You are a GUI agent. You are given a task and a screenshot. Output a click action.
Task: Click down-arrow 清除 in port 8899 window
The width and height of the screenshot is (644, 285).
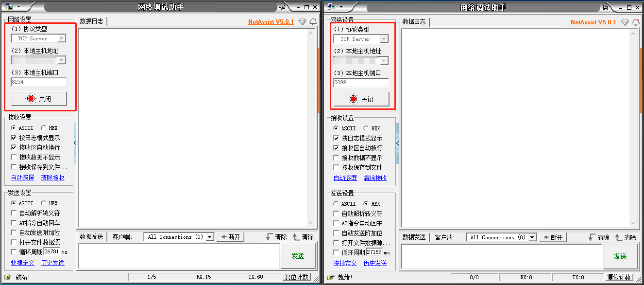[x=599, y=237]
